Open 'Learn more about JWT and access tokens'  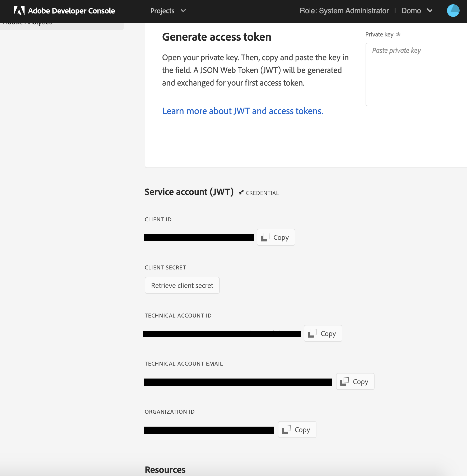(242, 111)
